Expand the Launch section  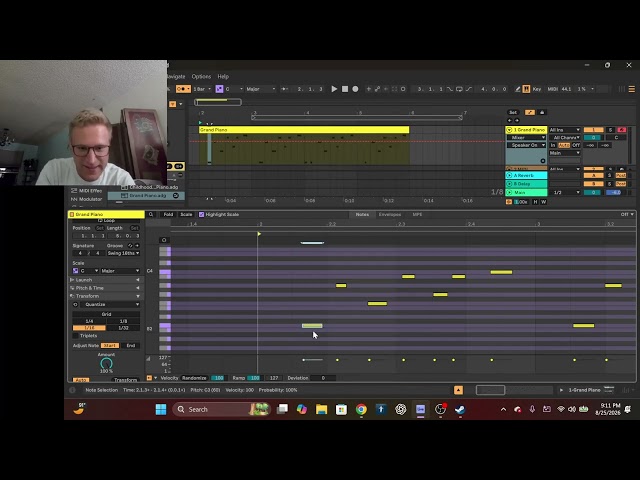[x=105, y=280]
